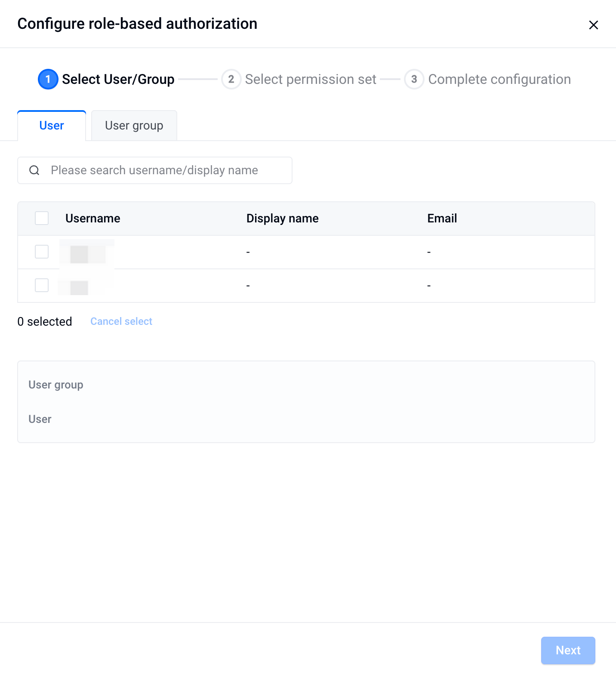Click the Email column header
616x678 pixels.
[442, 218]
